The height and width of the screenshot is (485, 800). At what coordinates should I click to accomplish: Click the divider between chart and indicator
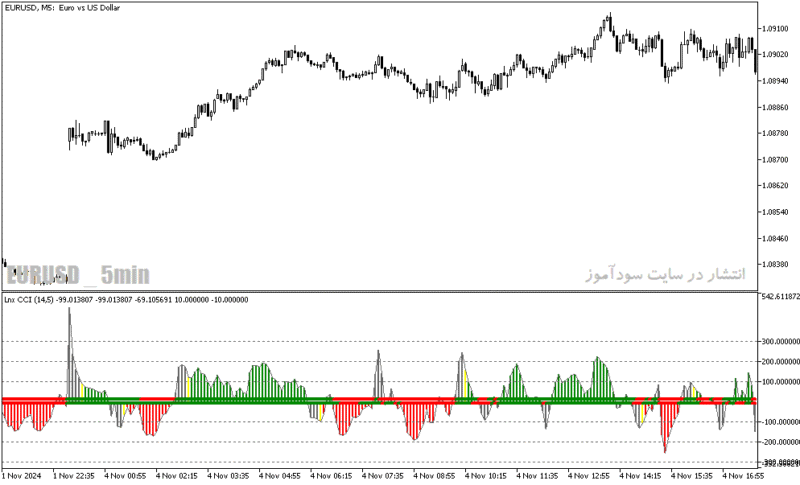tap(379, 291)
